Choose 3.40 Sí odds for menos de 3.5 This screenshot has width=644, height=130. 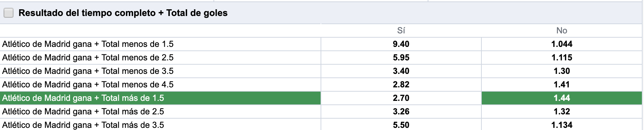[x=401, y=71]
